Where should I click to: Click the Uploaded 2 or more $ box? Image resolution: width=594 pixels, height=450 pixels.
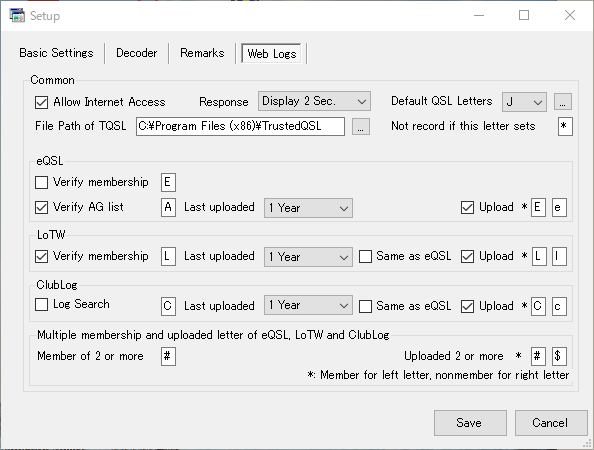point(559,356)
